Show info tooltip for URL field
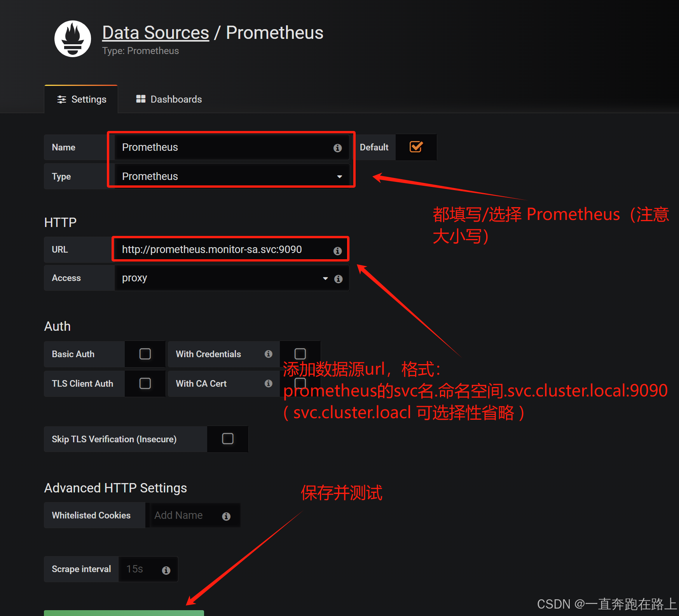Image resolution: width=679 pixels, height=616 pixels. point(337,251)
